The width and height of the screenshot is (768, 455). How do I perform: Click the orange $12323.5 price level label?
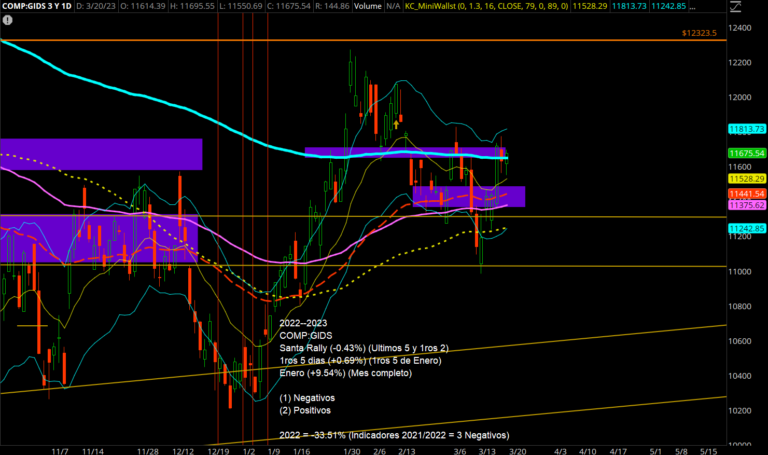click(700, 33)
